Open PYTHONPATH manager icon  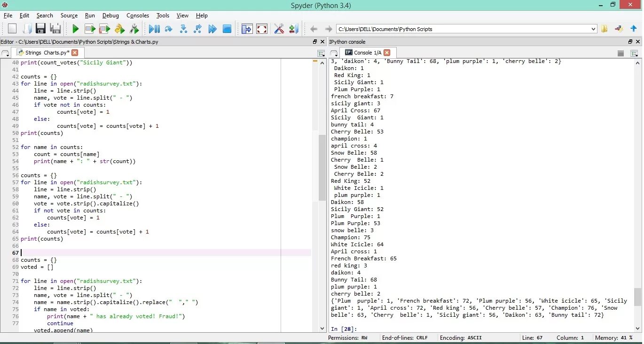(x=294, y=29)
